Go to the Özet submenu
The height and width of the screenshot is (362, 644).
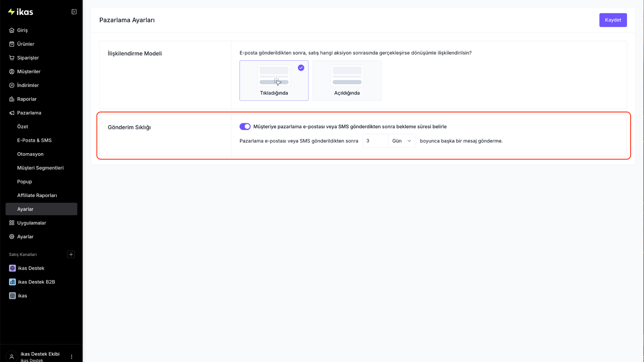[x=41, y=126]
